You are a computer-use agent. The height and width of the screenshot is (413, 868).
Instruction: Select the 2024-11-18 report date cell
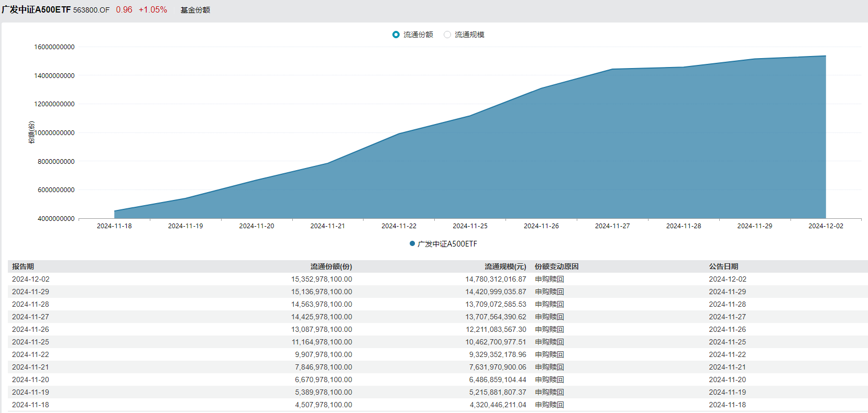31,405
